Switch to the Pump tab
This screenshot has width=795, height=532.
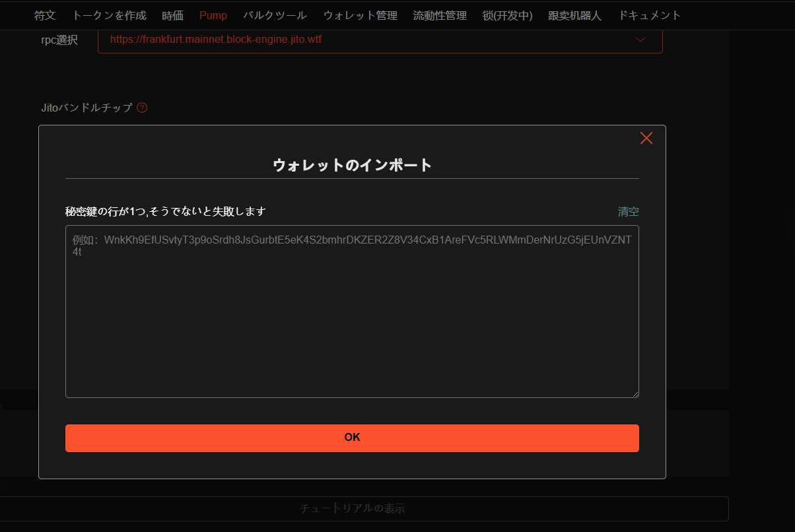213,15
